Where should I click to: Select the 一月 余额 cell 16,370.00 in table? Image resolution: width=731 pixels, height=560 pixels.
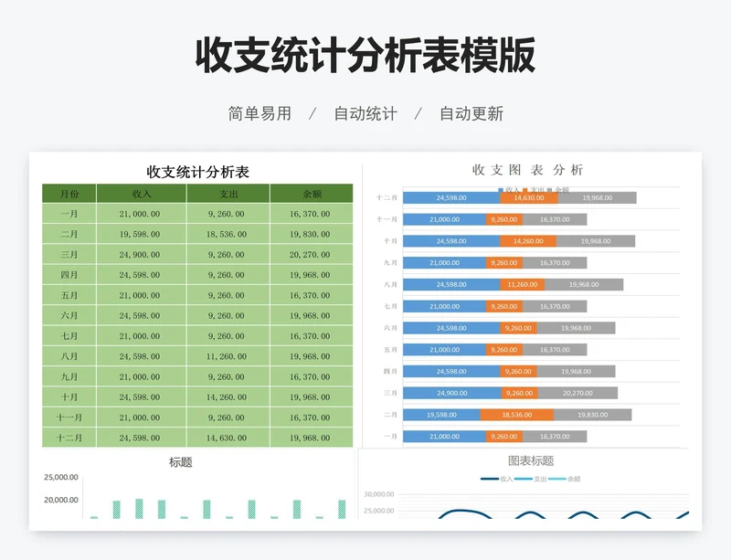pos(310,214)
